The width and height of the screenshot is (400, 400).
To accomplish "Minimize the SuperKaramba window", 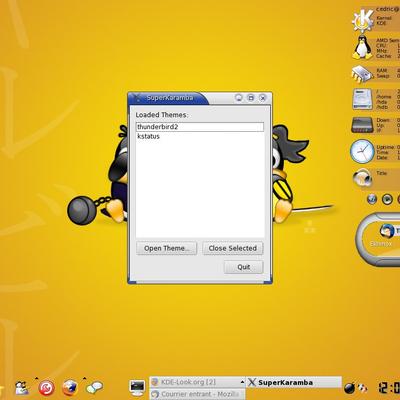I will click(239, 98).
